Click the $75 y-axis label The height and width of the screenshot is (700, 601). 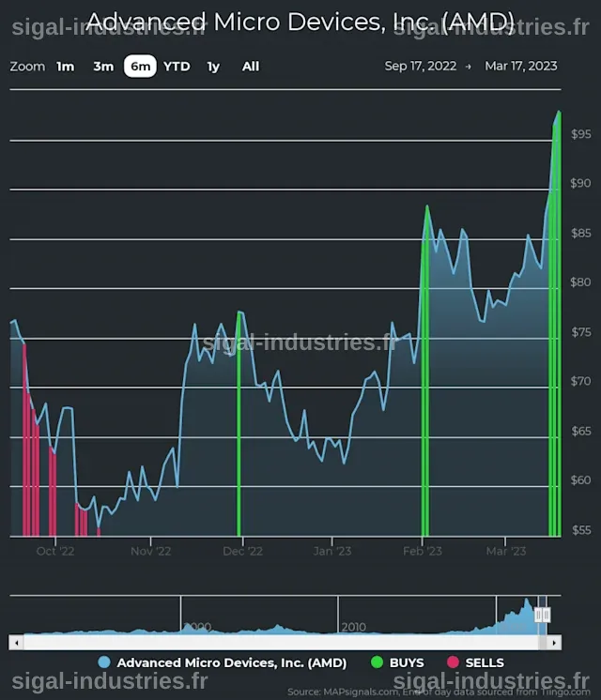(x=581, y=332)
